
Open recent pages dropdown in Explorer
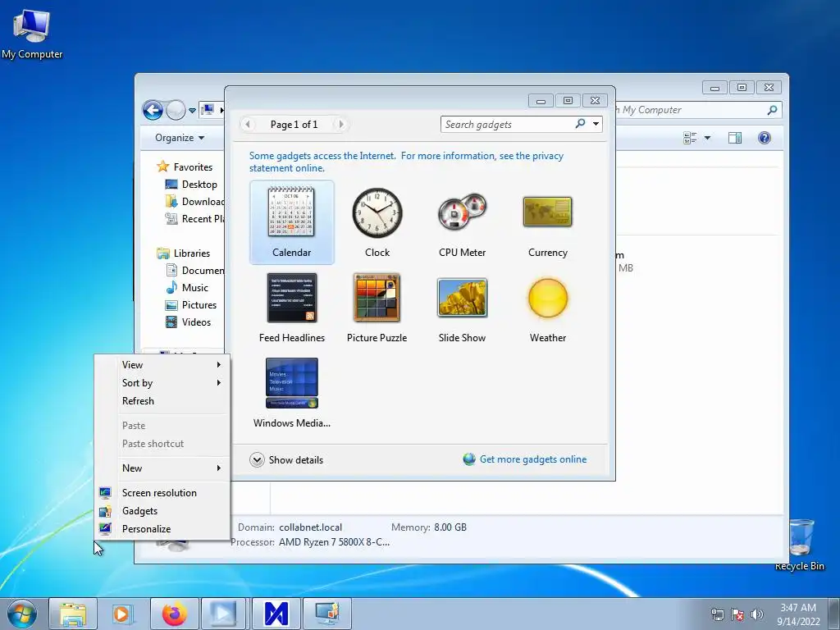click(192, 111)
